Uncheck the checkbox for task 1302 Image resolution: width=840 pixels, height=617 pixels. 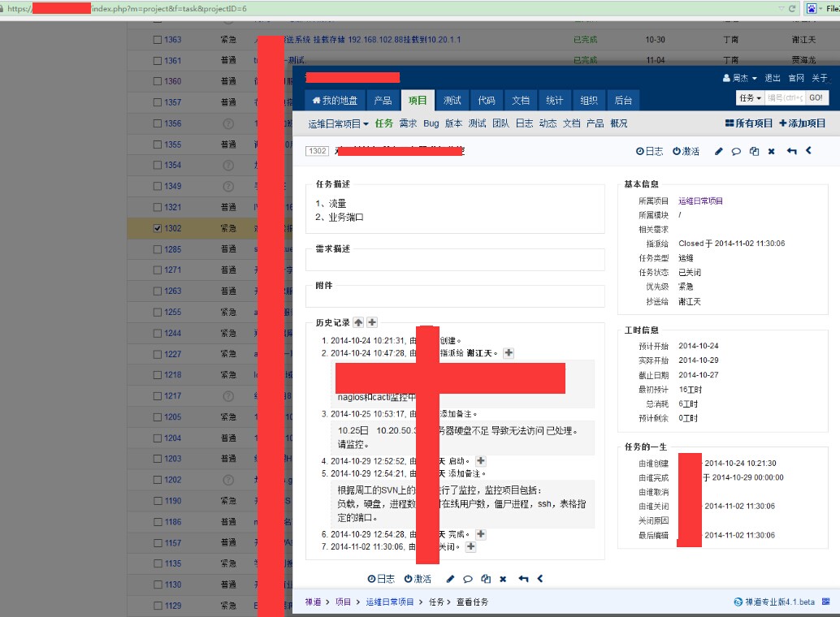point(158,229)
